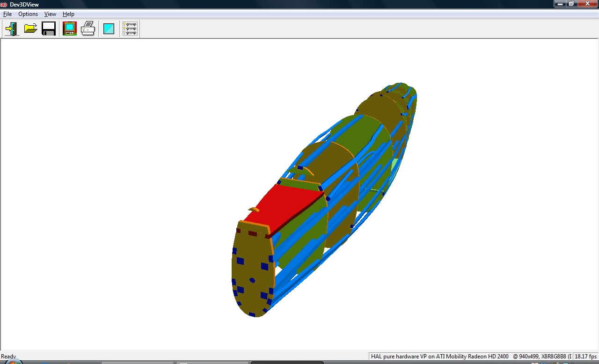Screen dimensions: 599x364
Task: Open the Help menu
Action: coord(68,14)
